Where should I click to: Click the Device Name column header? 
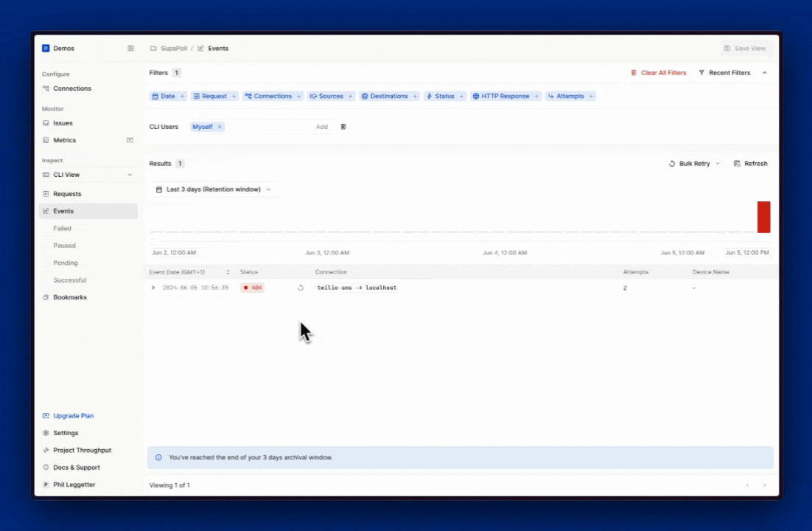click(710, 272)
